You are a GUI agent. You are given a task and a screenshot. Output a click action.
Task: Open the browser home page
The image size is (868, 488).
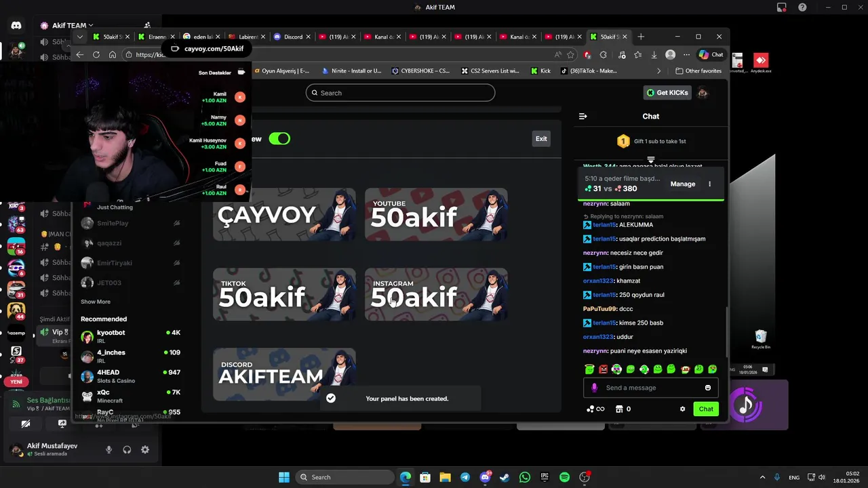tap(113, 55)
